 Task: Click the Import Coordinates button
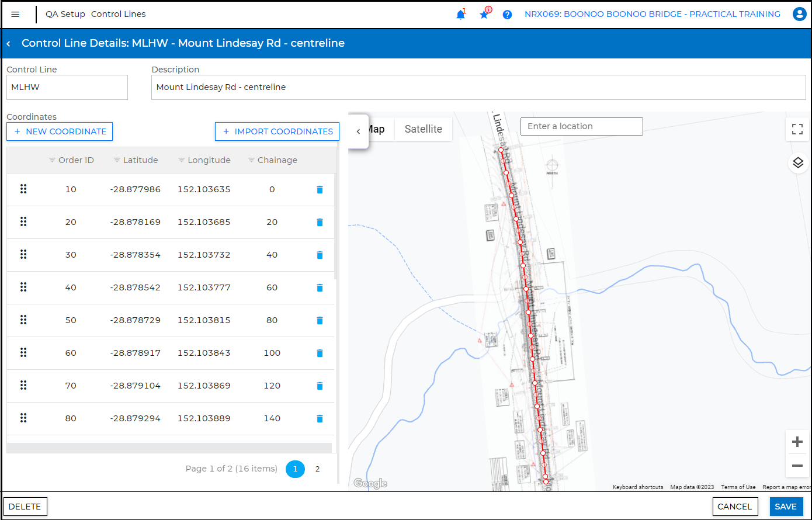277,131
